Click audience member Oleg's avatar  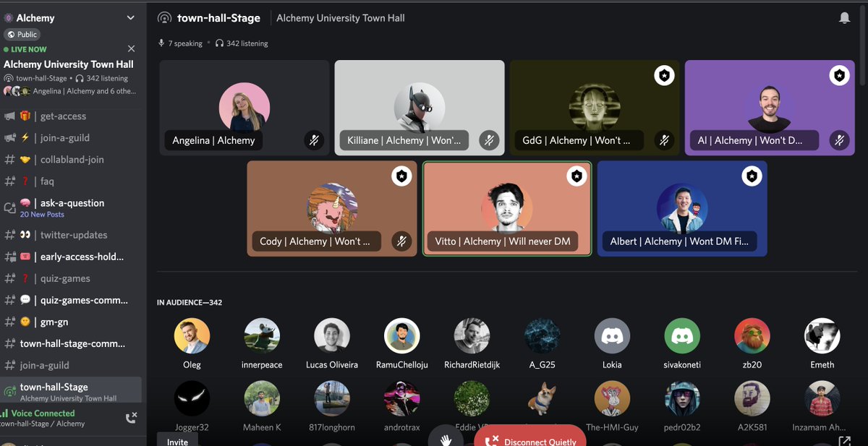coord(192,336)
